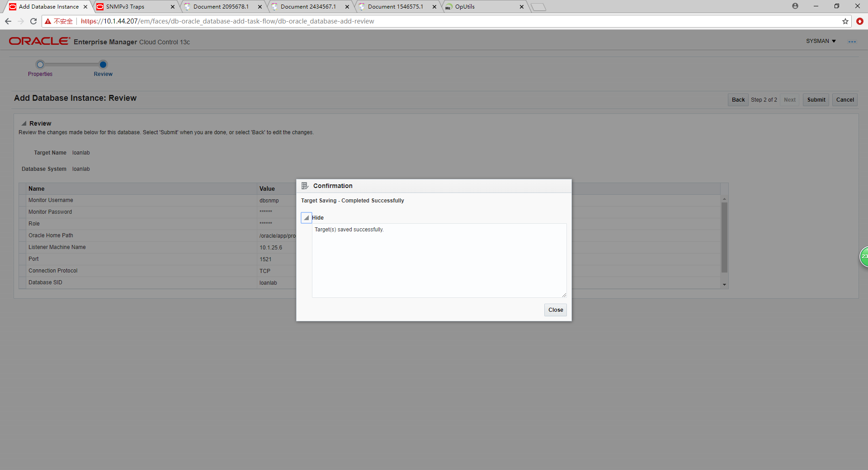This screenshot has width=868, height=470.
Task: Click the insecure connection warning icon
Action: [48, 21]
